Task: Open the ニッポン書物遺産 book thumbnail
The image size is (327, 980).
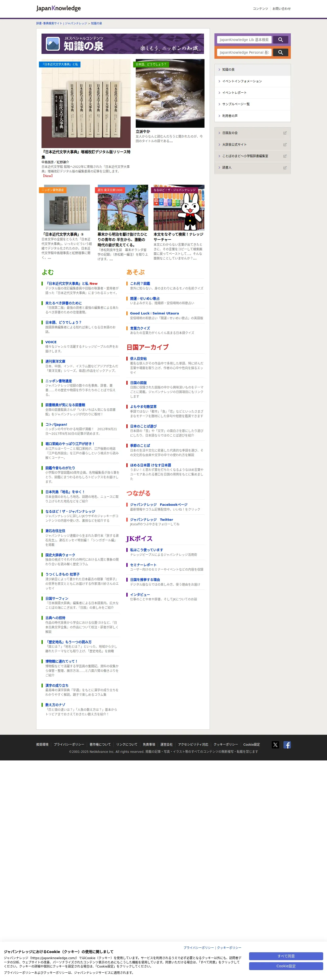Action: click(67, 208)
